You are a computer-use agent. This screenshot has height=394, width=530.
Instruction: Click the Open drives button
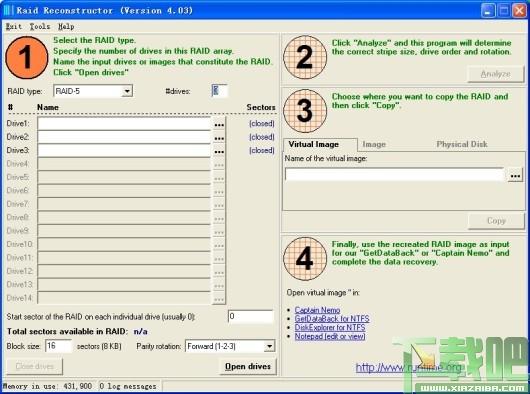248,367
